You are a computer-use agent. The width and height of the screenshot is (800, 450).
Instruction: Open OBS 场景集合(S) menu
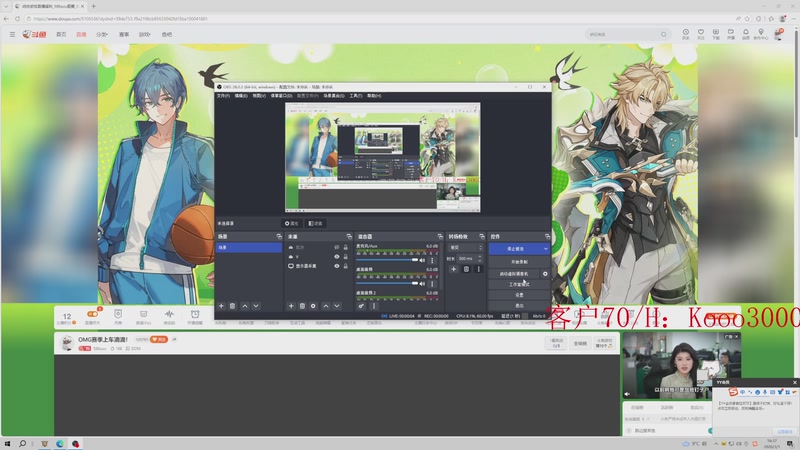pyautogui.click(x=334, y=95)
